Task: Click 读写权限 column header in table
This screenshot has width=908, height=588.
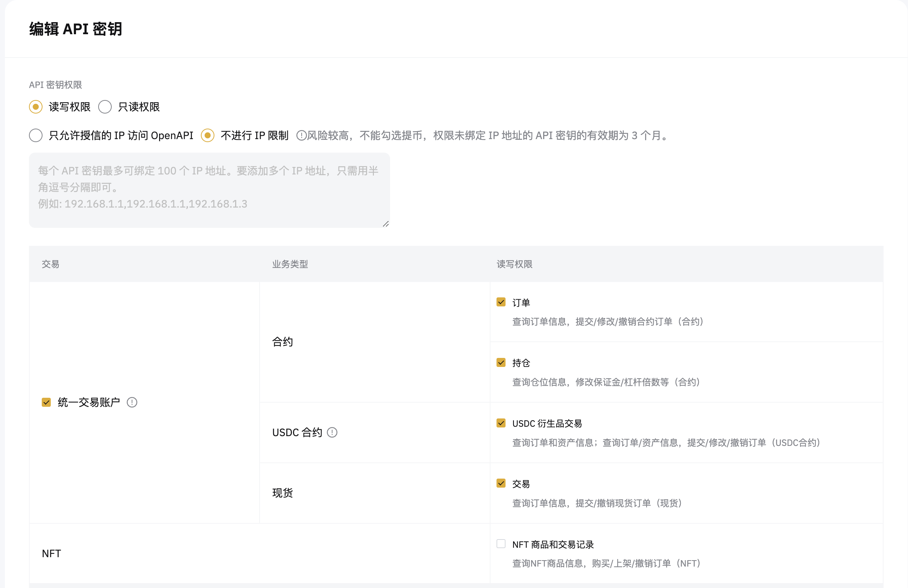Action: click(x=514, y=264)
